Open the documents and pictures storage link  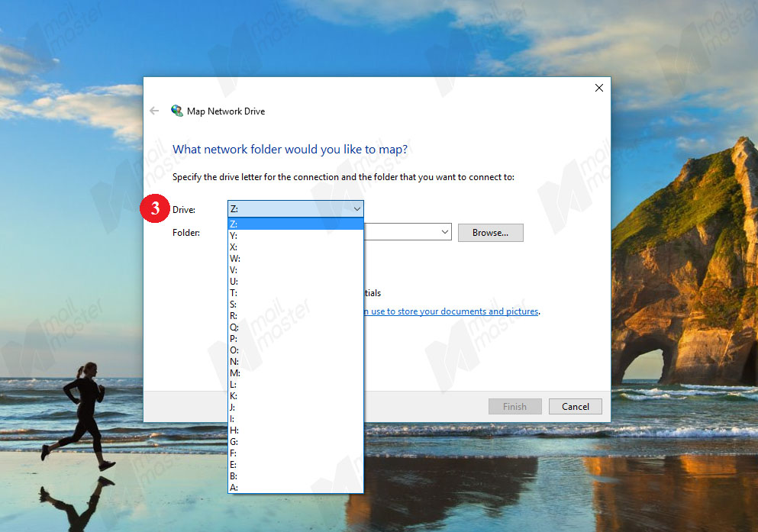[451, 311]
